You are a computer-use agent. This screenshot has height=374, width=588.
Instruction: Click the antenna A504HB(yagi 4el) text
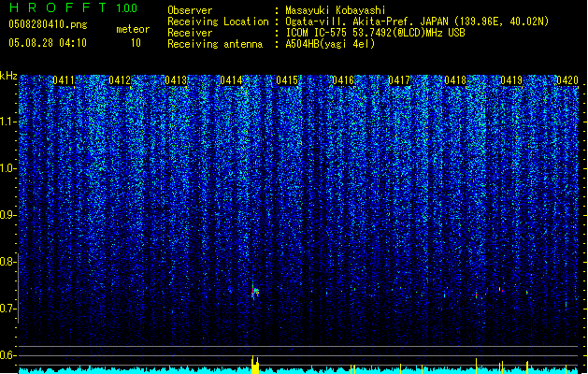tap(330, 44)
